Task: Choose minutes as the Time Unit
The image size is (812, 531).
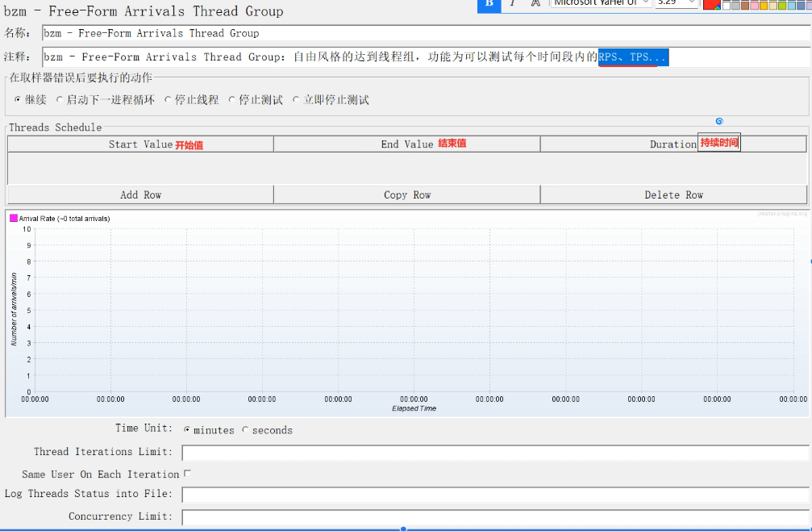Action: (x=187, y=430)
